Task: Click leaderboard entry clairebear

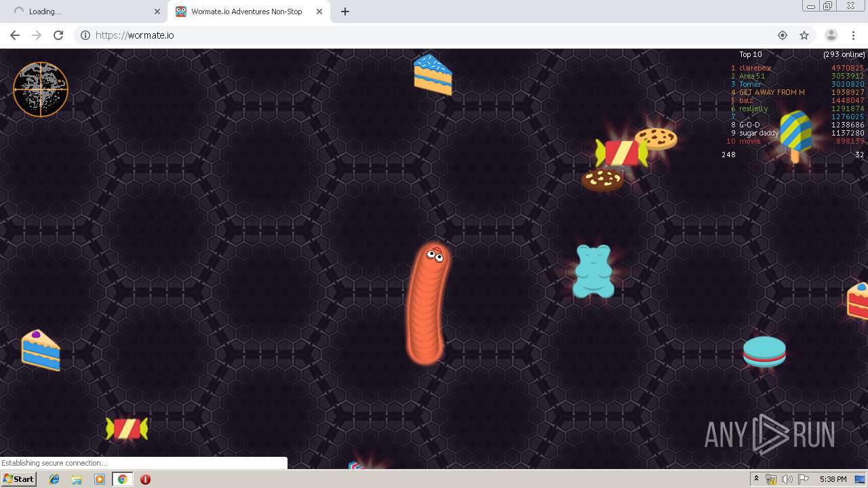Action: [755, 68]
